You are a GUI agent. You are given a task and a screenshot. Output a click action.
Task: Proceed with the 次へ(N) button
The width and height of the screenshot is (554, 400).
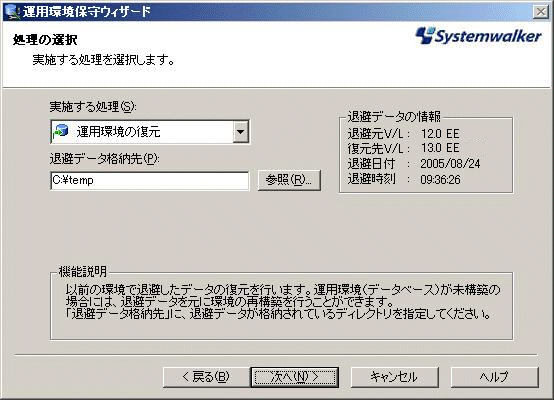click(x=295, y=377)
